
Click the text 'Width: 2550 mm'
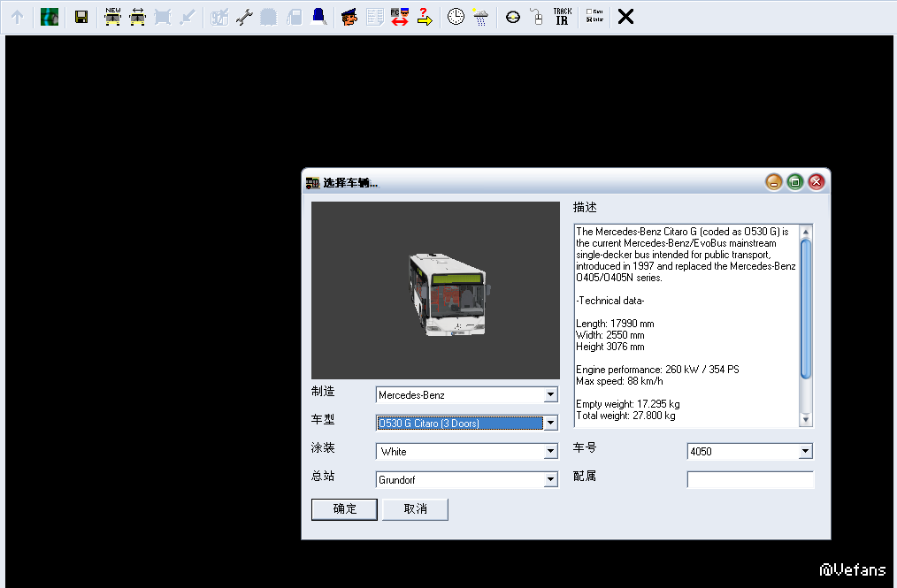click(x=610, y=334)
